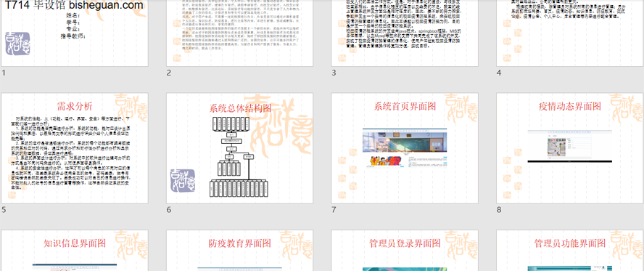Click the 知识信息界面图 title text
Image resolution: width=644 pixels, height=271 pixels.
point(75,243)
